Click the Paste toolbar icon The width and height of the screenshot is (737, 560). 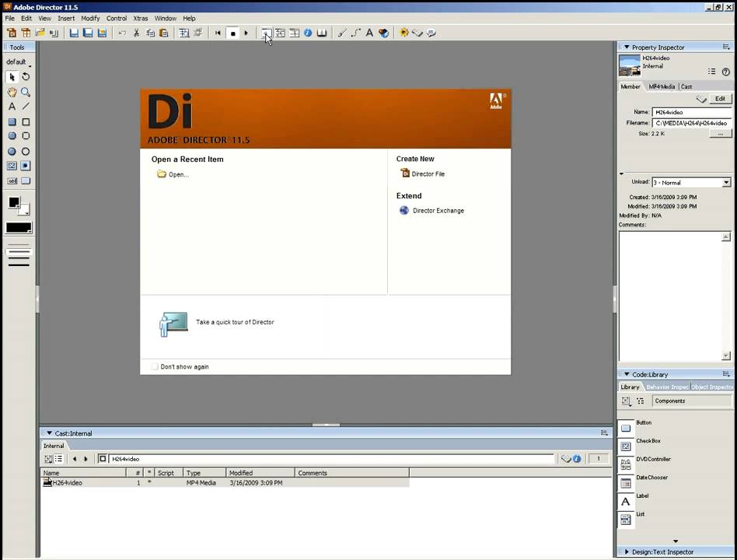click(x=163, y=33)
